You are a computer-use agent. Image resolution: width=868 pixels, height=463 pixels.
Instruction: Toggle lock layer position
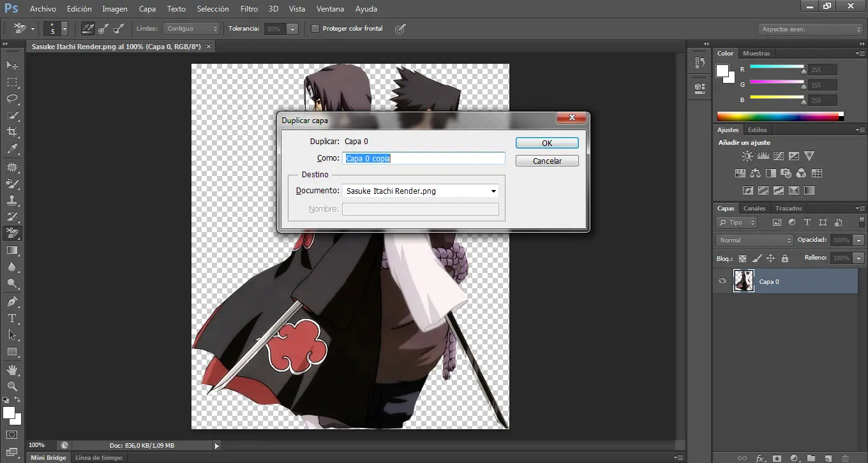770,258
